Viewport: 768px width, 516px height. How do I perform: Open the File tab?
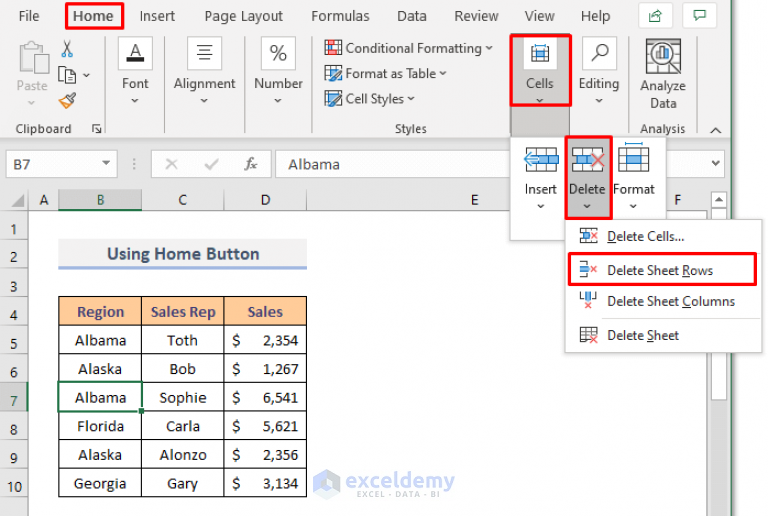pyautogui.click(x=29, y=16)
